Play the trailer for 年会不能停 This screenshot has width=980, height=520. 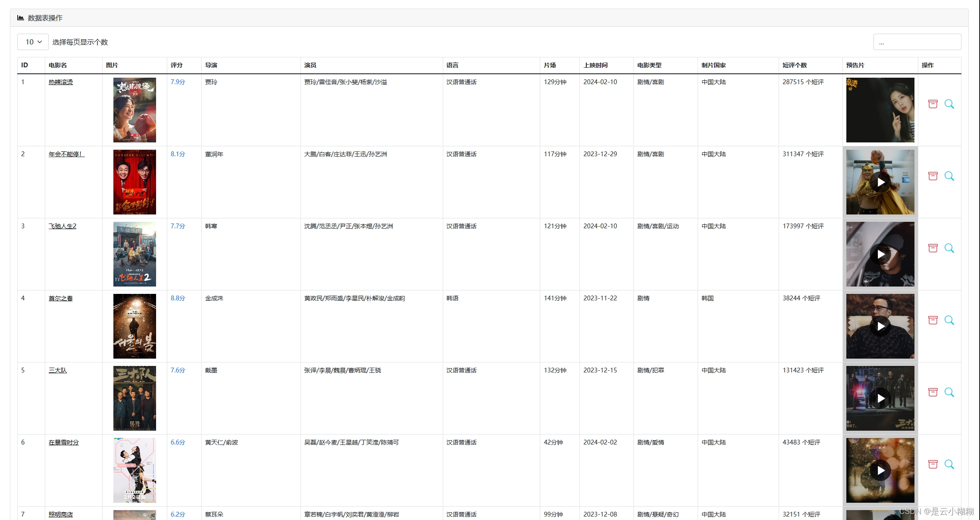[x=880, y=182]
